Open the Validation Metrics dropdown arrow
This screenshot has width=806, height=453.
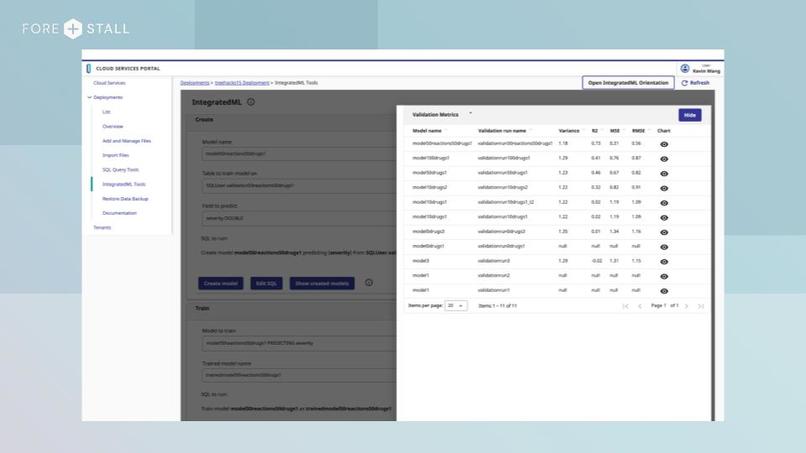(470, 114)
